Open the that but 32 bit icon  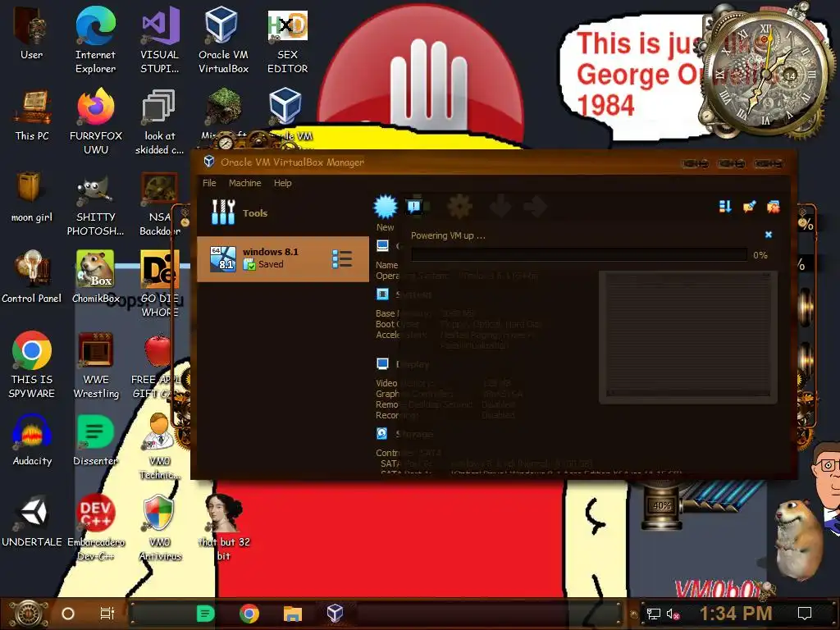pyautogui.click(x=223, y=527)
